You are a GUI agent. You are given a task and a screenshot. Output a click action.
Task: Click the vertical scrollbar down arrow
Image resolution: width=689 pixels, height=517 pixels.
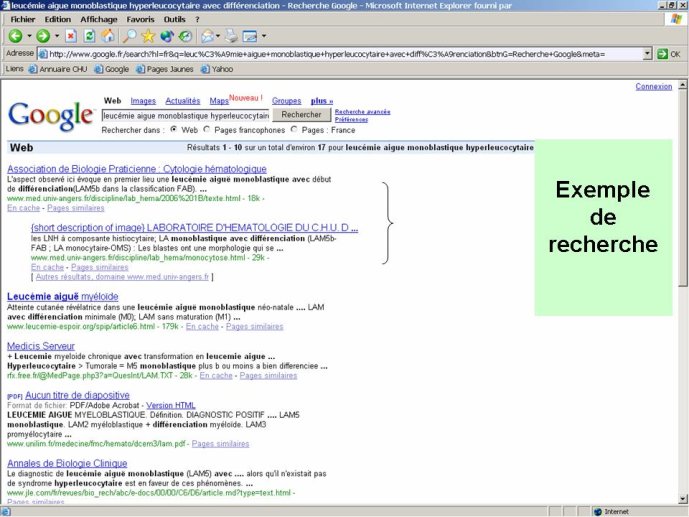[683, 499]
